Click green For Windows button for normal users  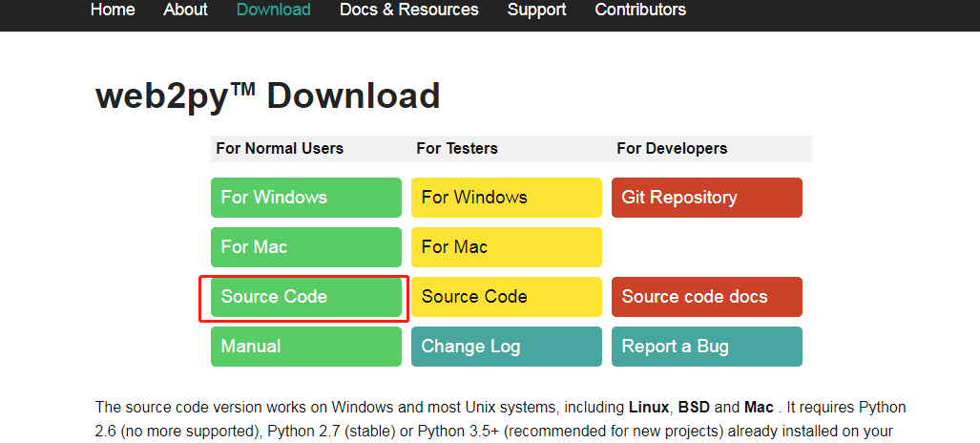(306, 198)
